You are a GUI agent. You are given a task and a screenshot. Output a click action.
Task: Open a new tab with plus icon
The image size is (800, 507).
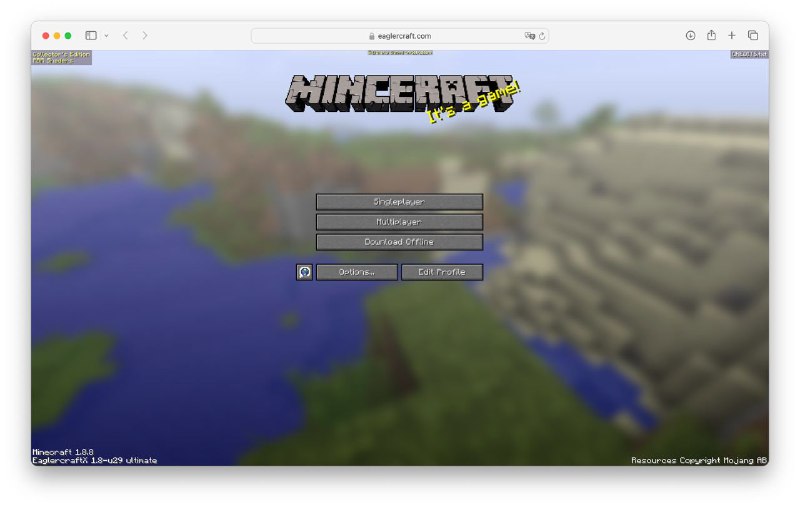click(x=732, y=35)
